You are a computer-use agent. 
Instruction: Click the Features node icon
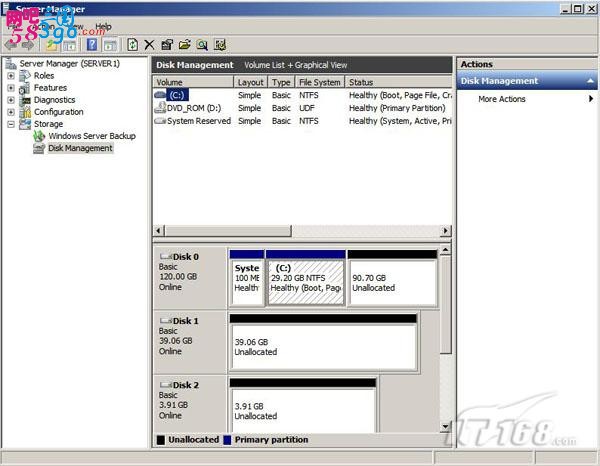tap(25, 88)
